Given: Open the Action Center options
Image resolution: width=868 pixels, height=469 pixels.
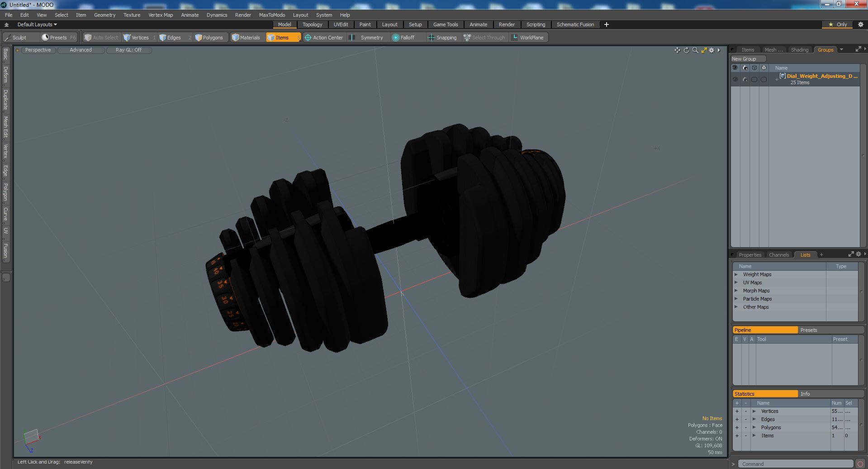Looking at the screenshot, I should (x=324, y=38).
